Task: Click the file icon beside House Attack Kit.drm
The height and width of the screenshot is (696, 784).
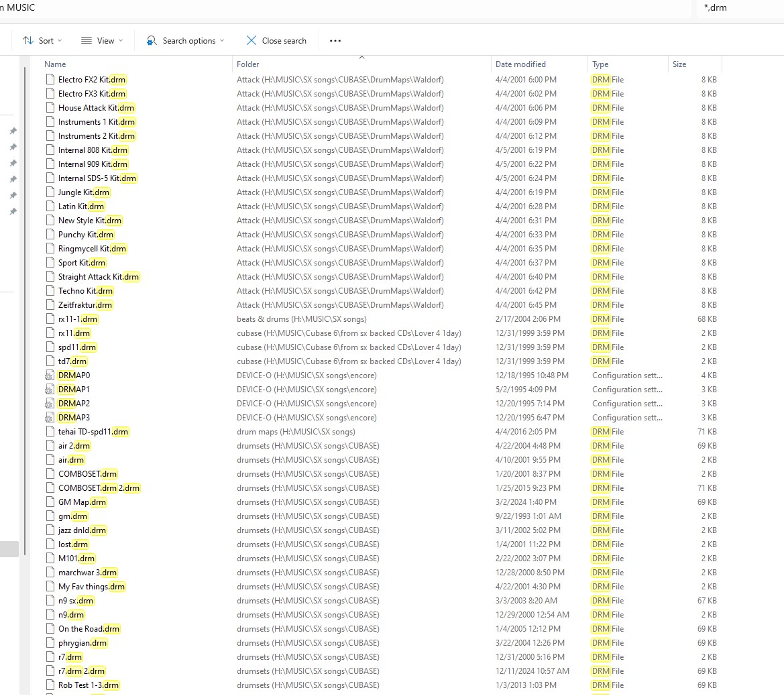Action: click(50, 107)
